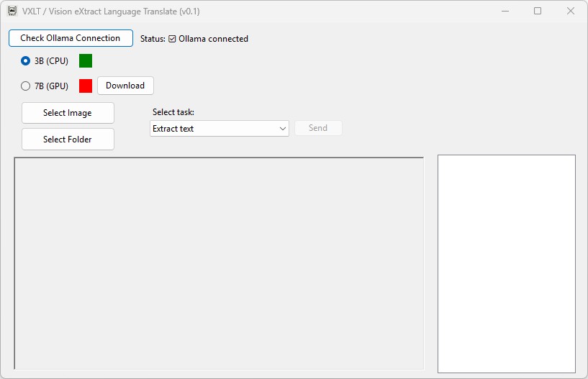Click the Status label text
588x379 pixels.
click(153, 39)
